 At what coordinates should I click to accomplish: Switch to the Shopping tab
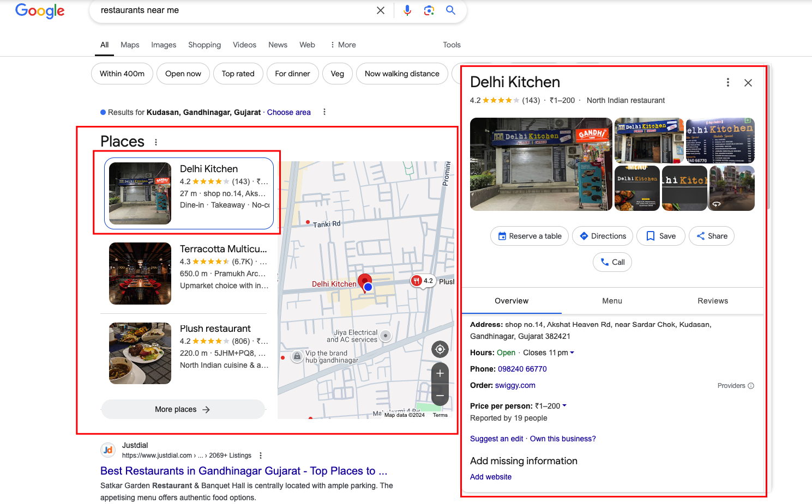(x=204, y=45)
